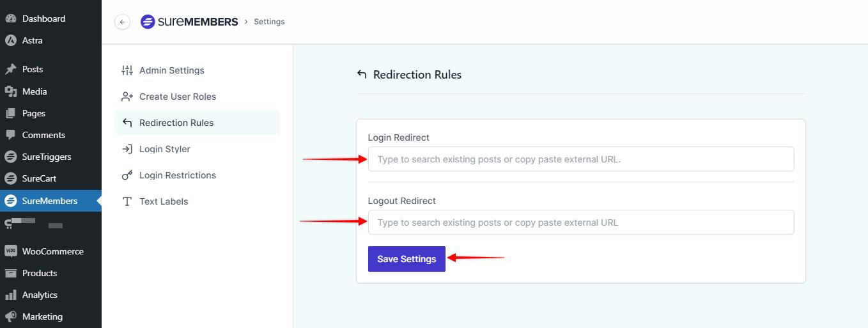Click the Settings breadcrumb link
This screenshot has width=868, height=328.
[269, 22]
